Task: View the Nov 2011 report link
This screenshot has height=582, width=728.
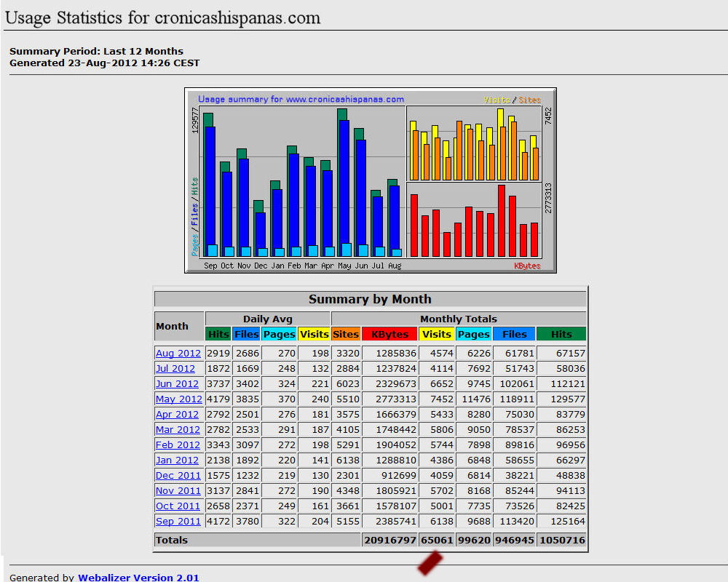Action: 178,490
